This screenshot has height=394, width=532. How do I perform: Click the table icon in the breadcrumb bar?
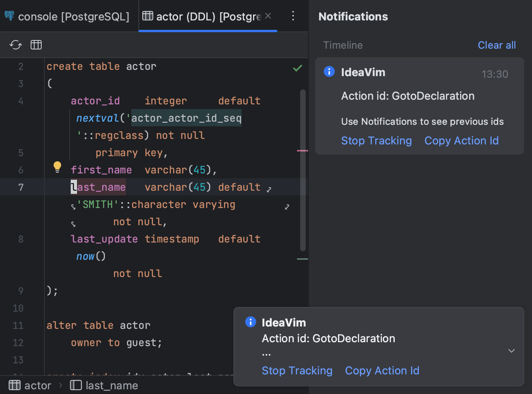click(14, 385)
